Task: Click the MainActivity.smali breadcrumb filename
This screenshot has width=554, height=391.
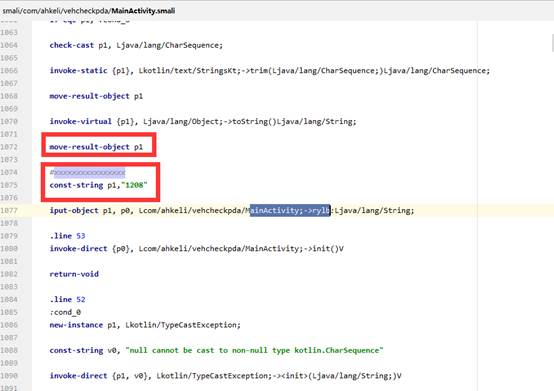Action: point(143,11)
